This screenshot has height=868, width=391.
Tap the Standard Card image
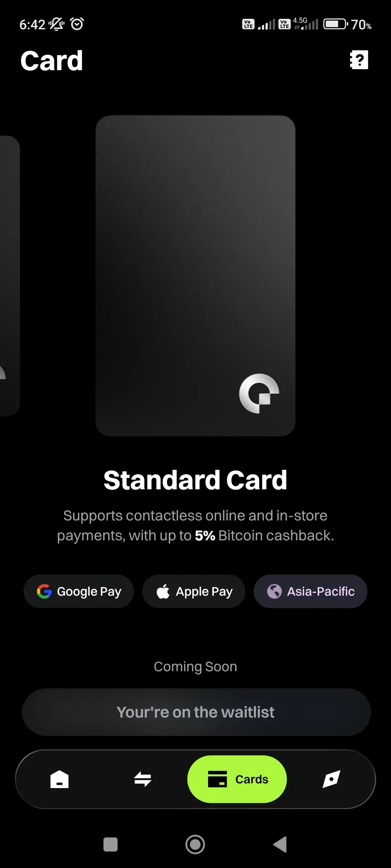(195, 276)
